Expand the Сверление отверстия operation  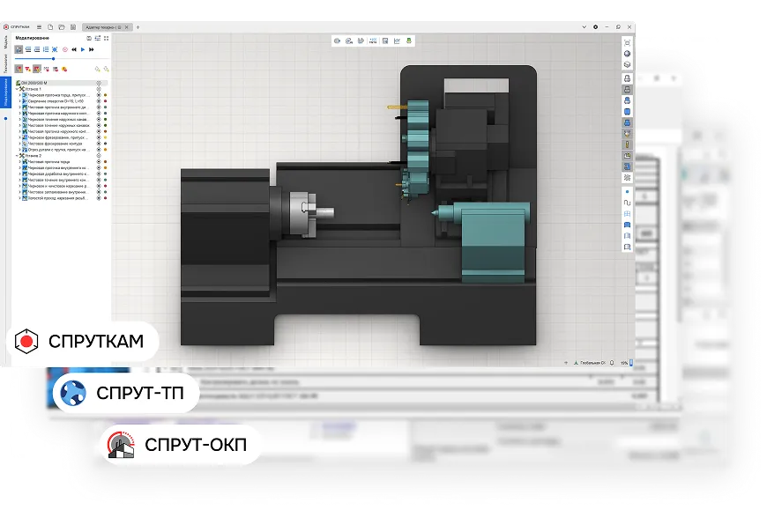coord(20,101)
